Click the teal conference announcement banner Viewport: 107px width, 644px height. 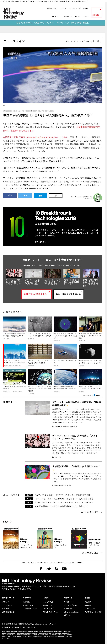52,23
